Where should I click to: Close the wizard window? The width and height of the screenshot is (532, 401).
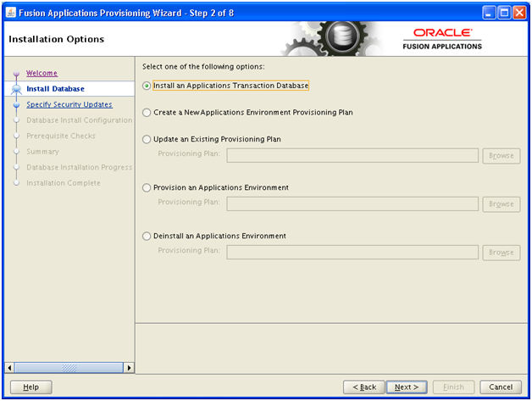click(x=519, y=13)
